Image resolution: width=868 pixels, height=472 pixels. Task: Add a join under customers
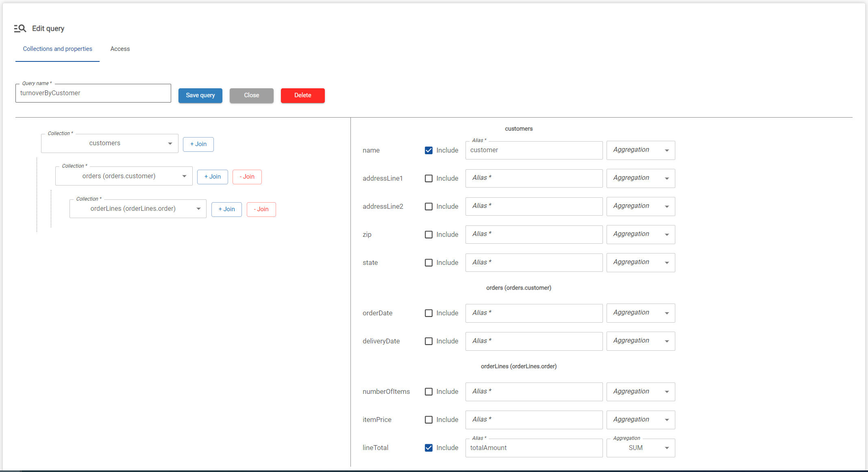click(198, 144)
